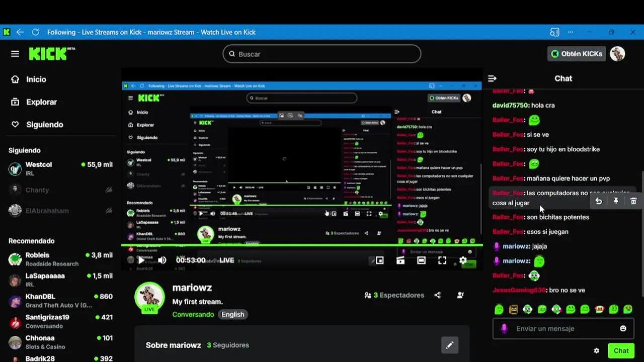The height and width of the screenshot is (362, 644).
Task: Open the profile avatar menu in the header
Action: (617, 54)
